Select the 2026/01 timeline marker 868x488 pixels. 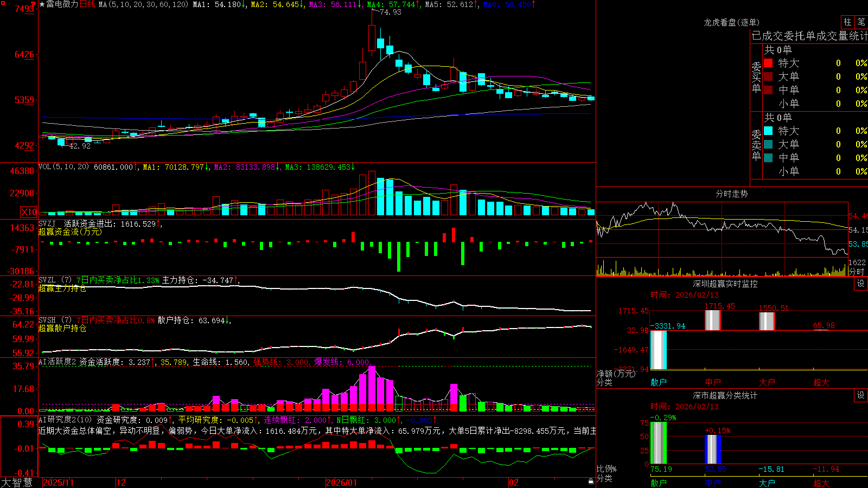coord(341,483)
